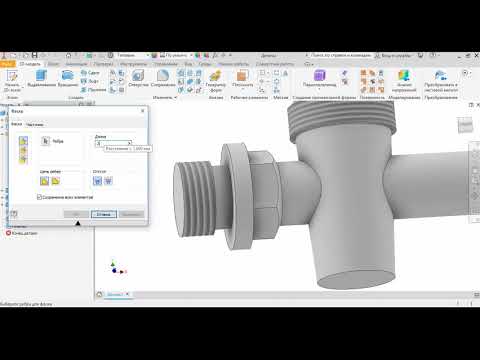The height and width of the screenshot is (360, 480).
Task: Switch to the 3D-модель ribbon tab
Action: click(30, 64)
